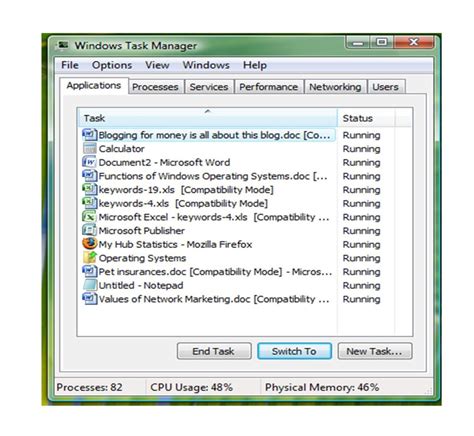Click the Status column header
The height and width of the screenshot is (436, 474).
click(x=366, y=118)
